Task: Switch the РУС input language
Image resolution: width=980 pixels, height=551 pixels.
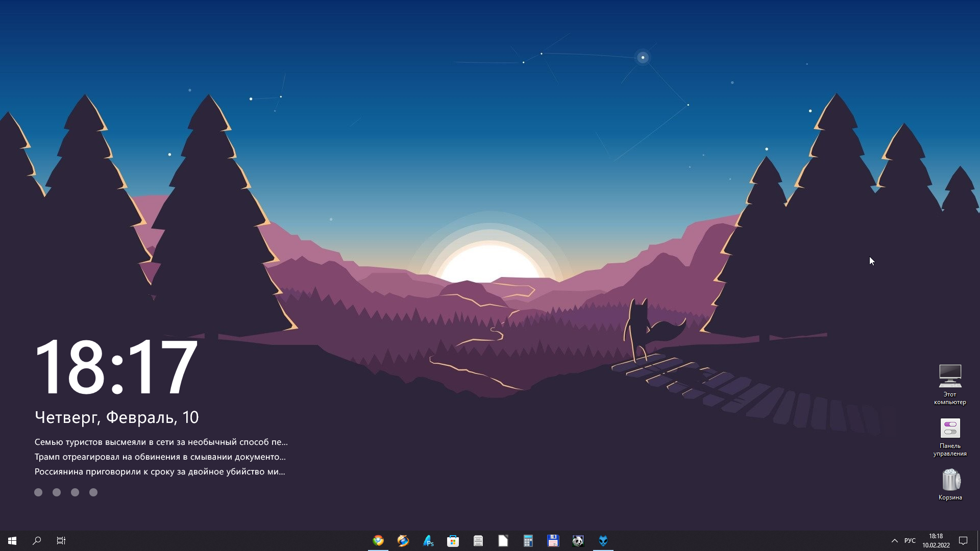Action: point(910,541)
